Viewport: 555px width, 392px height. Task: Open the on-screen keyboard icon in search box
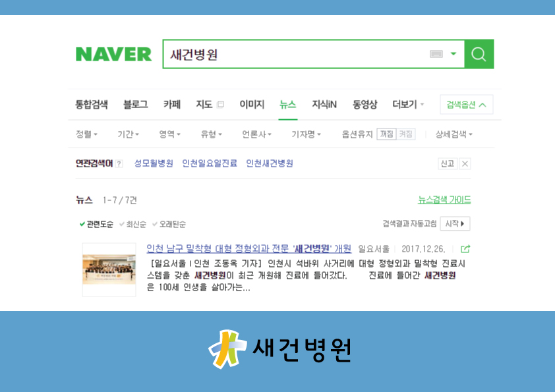pyautogui.click(x=436, y=54)
